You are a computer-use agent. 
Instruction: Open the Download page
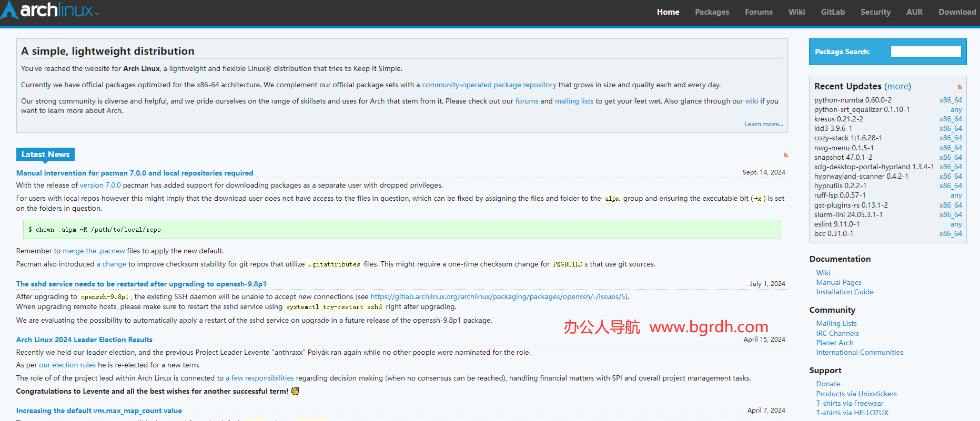957,12
